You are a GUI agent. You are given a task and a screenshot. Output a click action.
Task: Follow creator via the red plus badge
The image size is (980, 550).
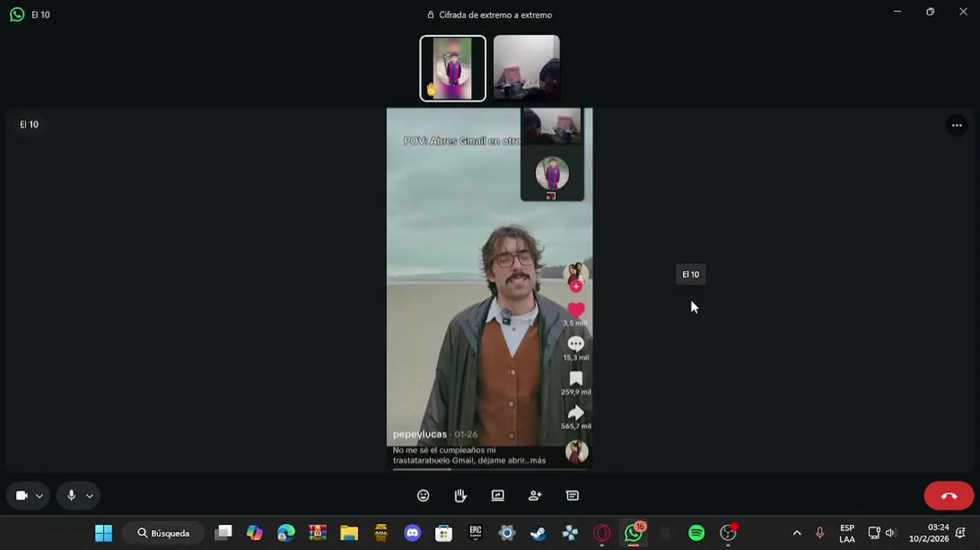575,286
